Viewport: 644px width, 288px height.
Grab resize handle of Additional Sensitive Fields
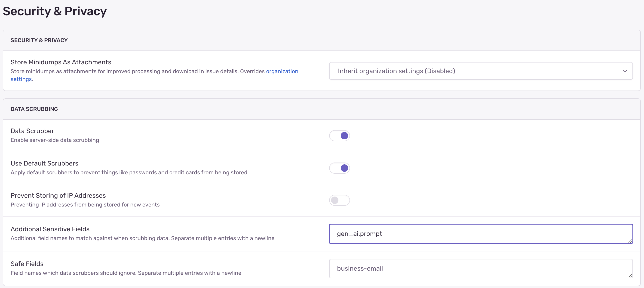tap(630, 241)
